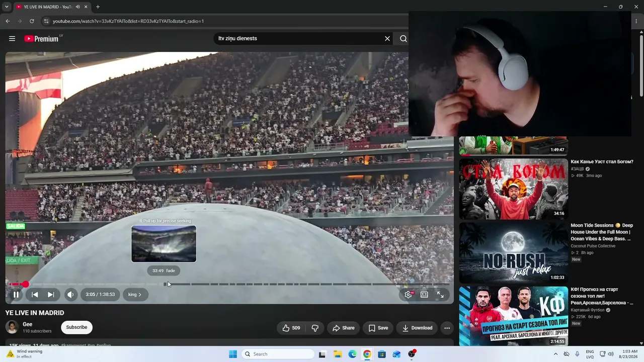644x362 pixels.
Task: Download the video
Action: click(x=417, y=328)
